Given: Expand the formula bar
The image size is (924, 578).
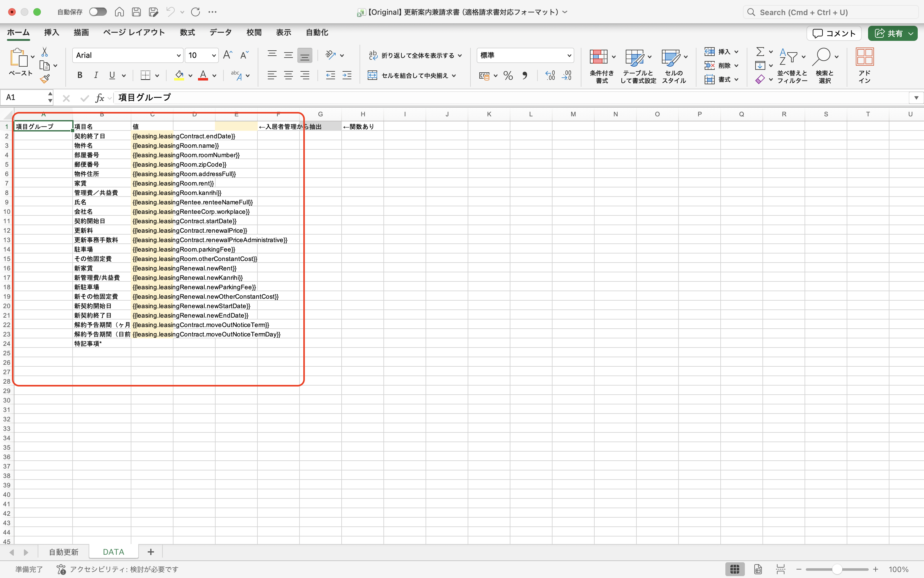Looking at the screenshot, I should click(x=916, y=98).
